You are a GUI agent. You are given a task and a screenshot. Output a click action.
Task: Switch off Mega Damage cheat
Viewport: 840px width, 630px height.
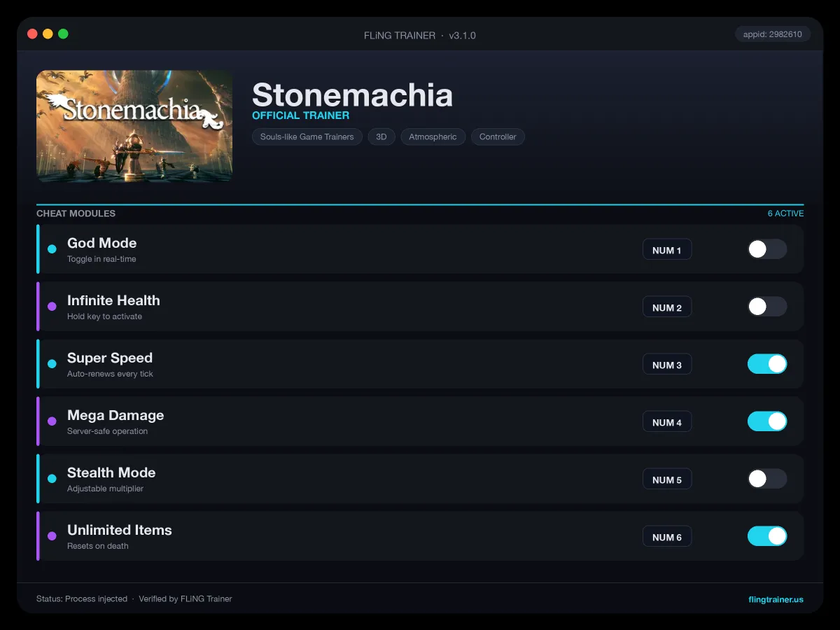tap(767, 421)
